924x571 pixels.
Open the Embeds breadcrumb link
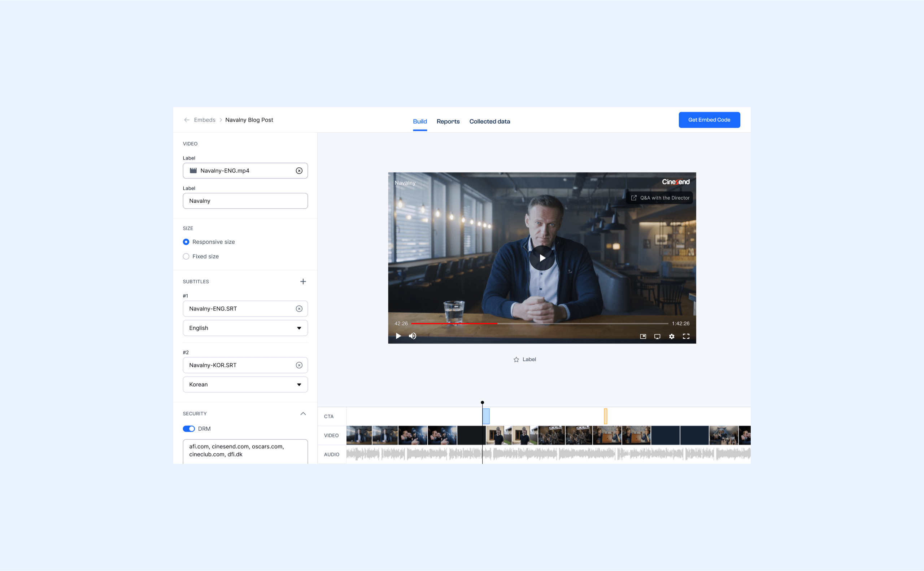click(204, 120)
